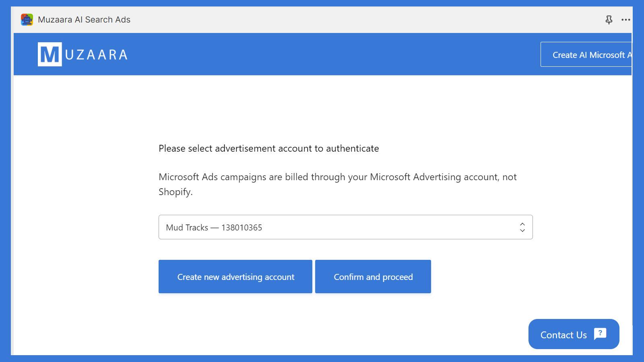This screenshot has width=644, height=362.
Task: Click the question mark chat bubble icon
Action: pyautogui.click(x=600, y=333)
